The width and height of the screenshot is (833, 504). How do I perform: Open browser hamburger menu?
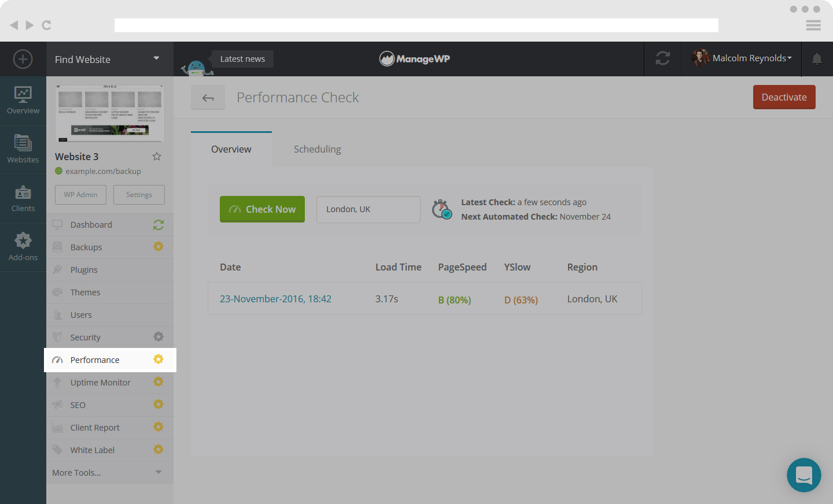tap(813, 25)
